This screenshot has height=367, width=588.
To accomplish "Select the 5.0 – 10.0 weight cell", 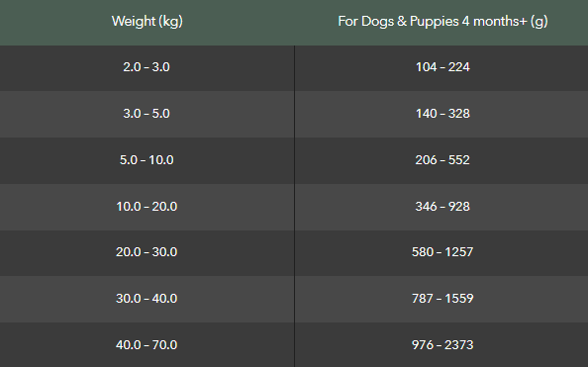I will (x=147, y=160).
